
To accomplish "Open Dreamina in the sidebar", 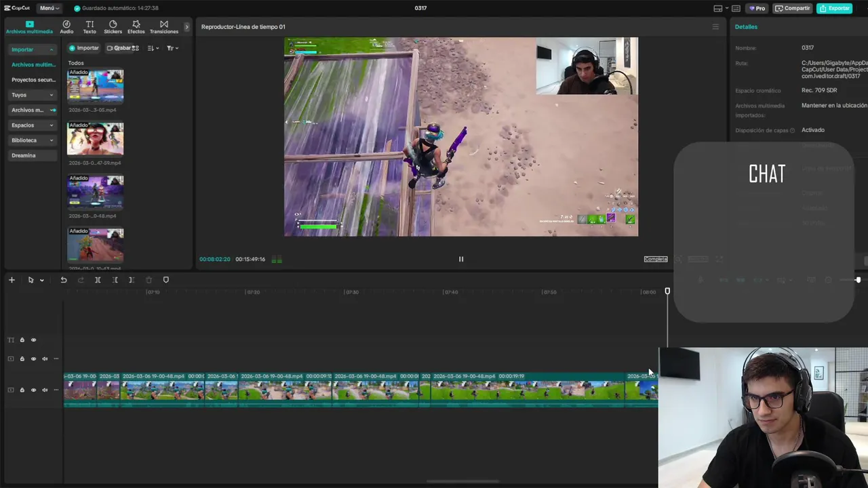I will [33, 155].
